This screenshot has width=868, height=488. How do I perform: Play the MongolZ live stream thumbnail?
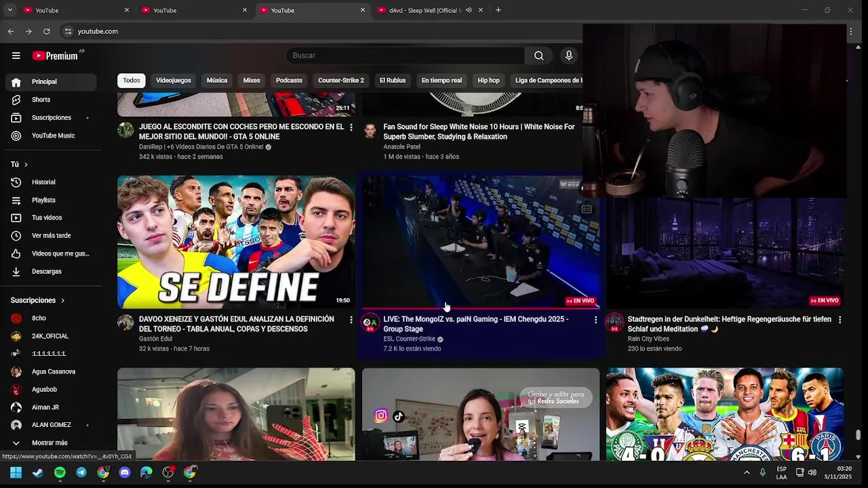click(481, 242)
